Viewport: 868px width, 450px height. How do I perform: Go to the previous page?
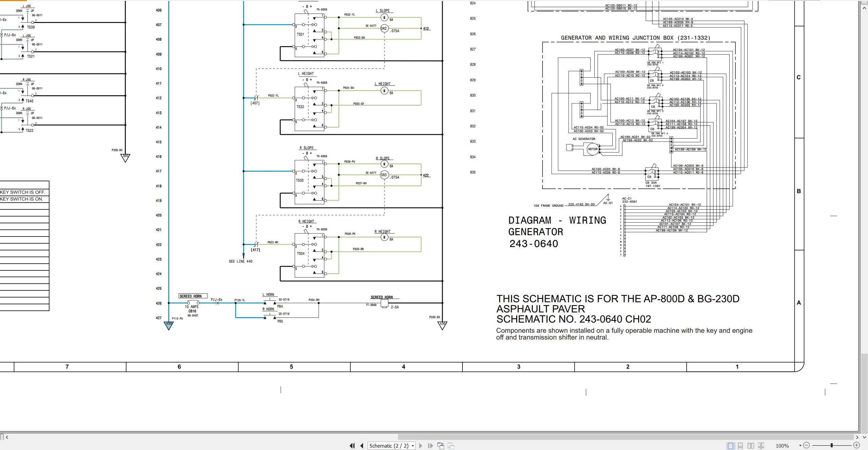362,446
